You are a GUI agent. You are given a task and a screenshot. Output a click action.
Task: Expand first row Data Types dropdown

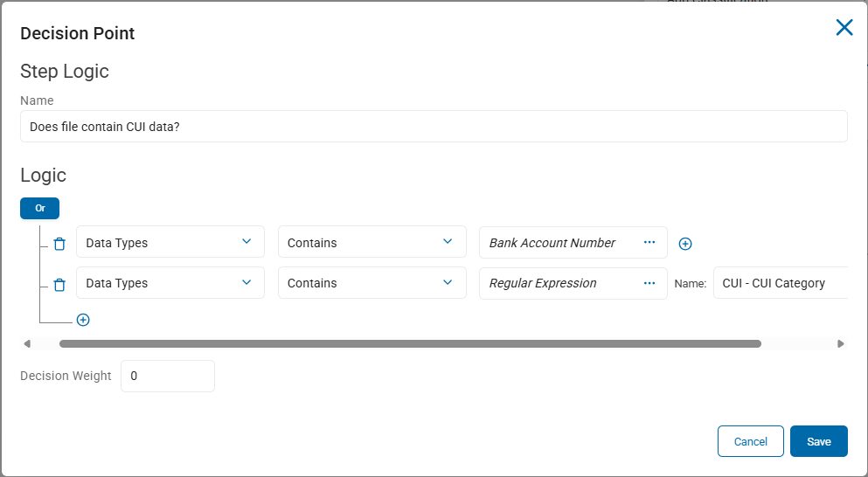[170, 242]
